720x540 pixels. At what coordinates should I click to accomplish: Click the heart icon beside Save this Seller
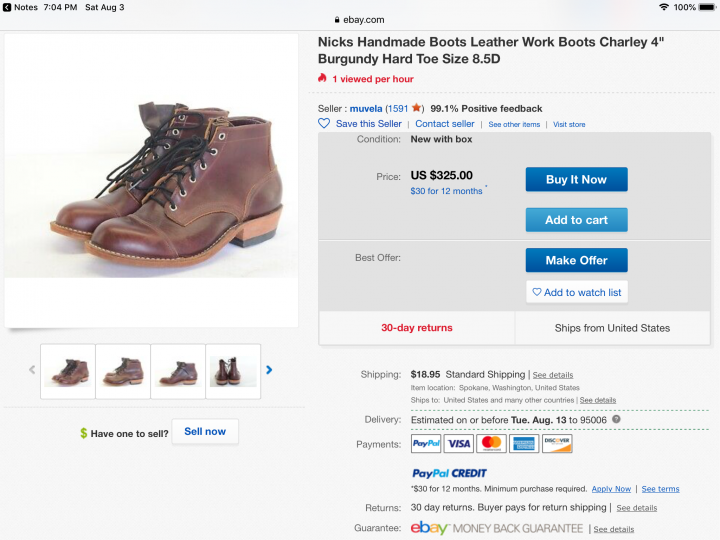(x=324, y=124)
